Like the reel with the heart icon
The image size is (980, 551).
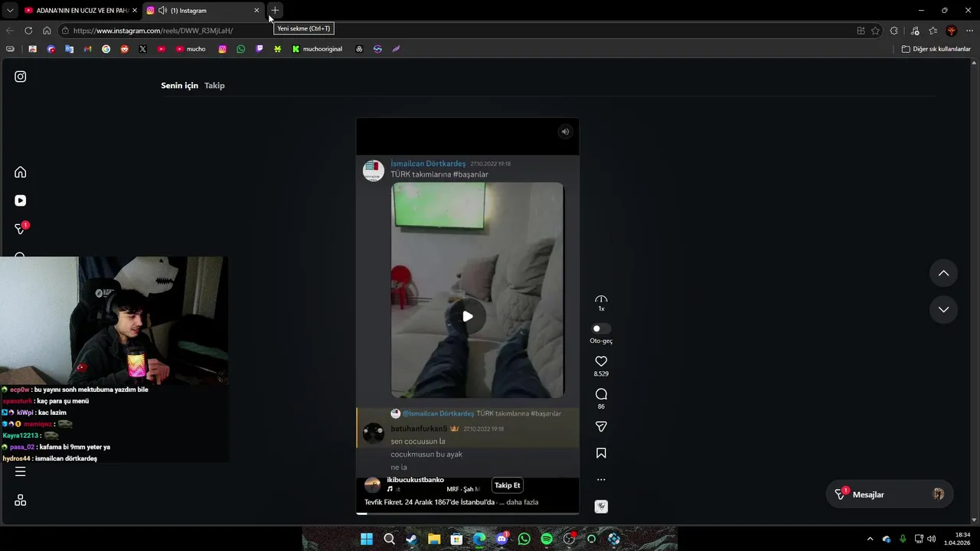(601, 361)
